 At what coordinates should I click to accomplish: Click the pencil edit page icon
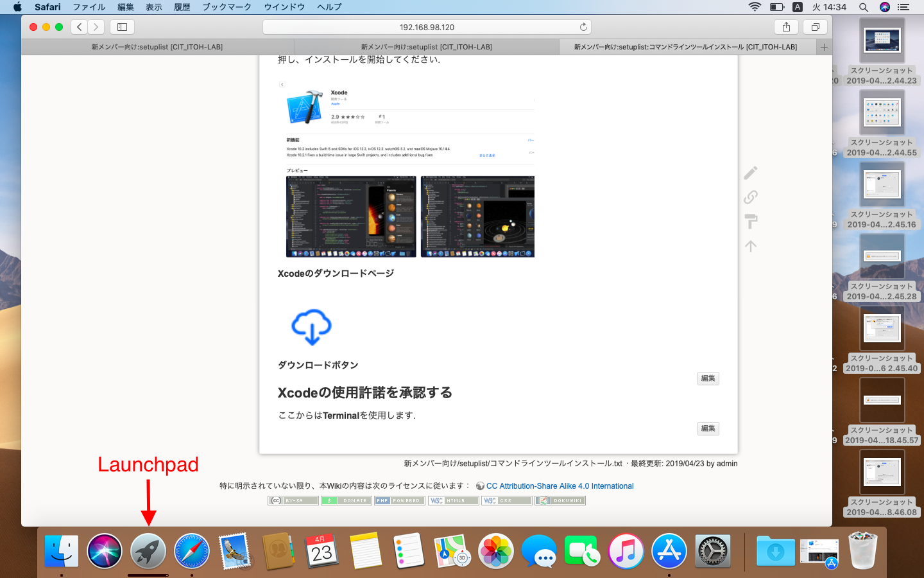point(751,173)
